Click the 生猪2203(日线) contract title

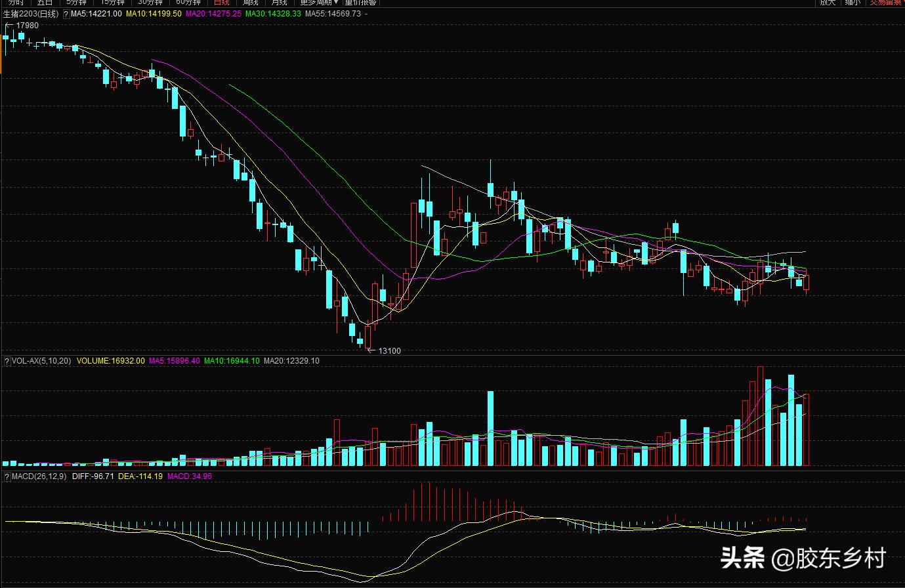coord(30,14)
